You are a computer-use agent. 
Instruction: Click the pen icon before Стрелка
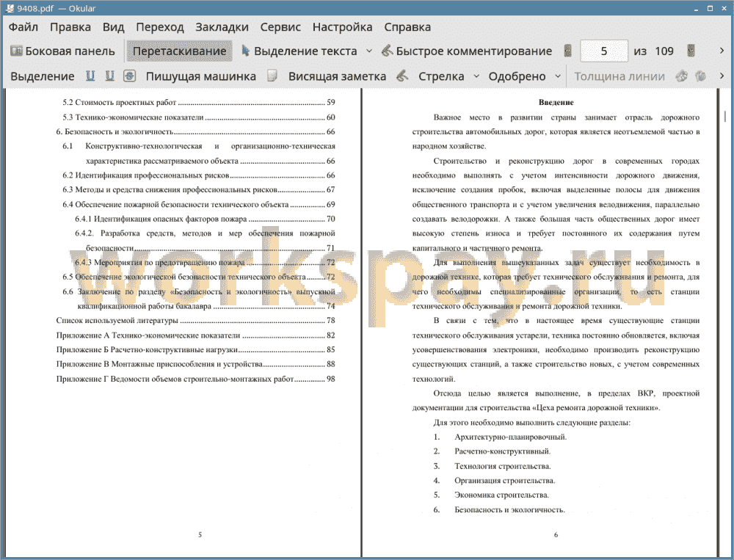pyautogui.click(x=402, y=76)
